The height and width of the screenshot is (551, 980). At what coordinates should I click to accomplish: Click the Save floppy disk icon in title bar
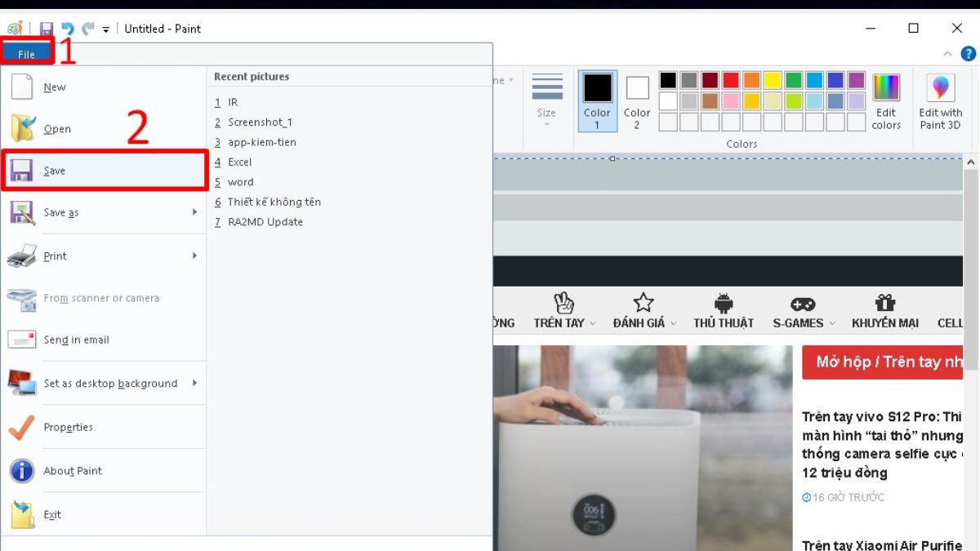(x=47, y=29)
